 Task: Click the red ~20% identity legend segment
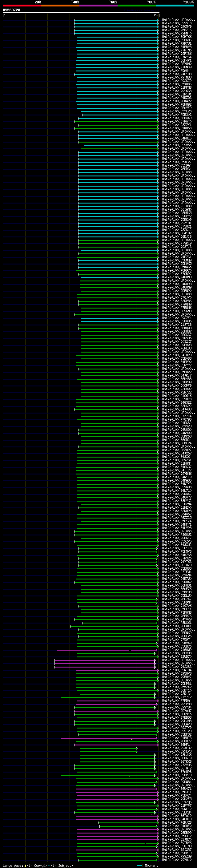point(22,6)
